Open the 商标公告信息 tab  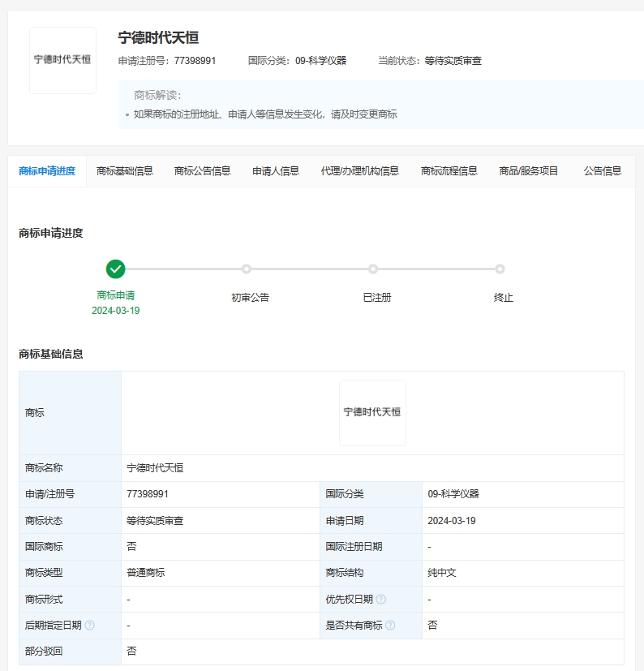pyautogui.click(x=203, y=171)
